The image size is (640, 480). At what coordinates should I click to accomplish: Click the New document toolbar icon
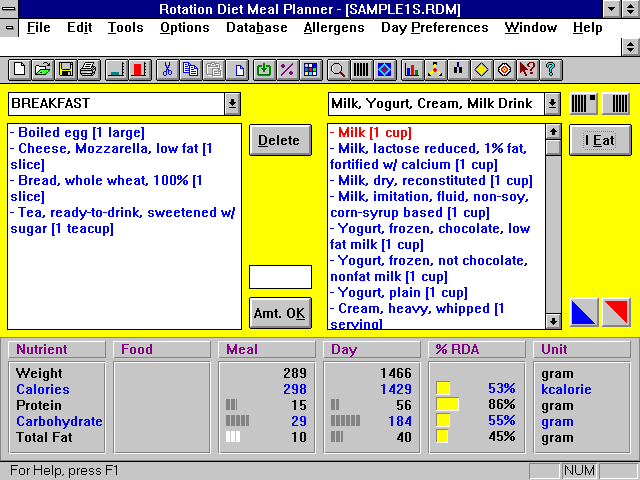19,70
